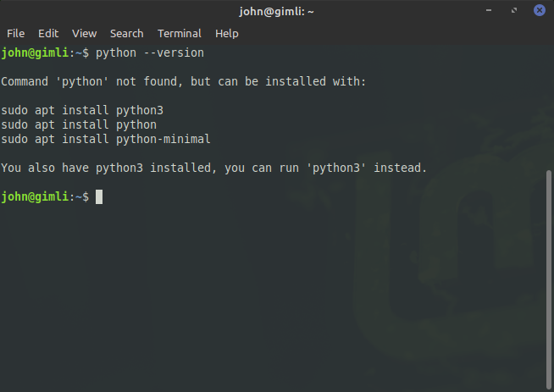Click the 'sudo apt install python3' line
Image resolution: width=554 pixels, height=392 pixels.
pyautogui.click(x=82, y=110)
